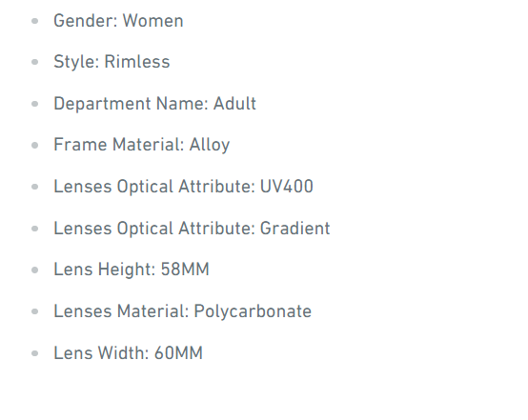Click the bullet beside Lens Height
The width and height of the screenshot is (528, 420).
click(x=34, y=270)
